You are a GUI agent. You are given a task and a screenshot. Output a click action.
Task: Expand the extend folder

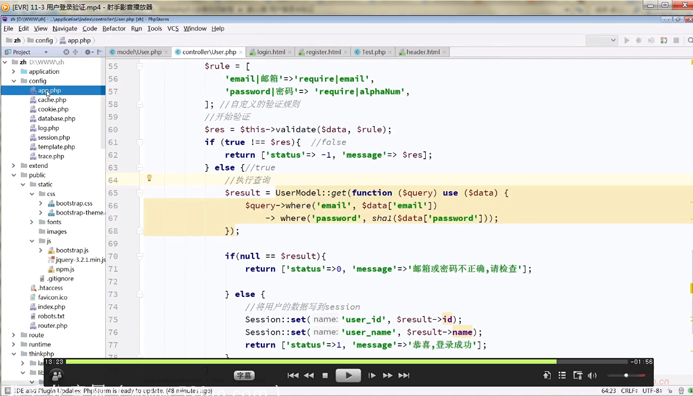14,166
